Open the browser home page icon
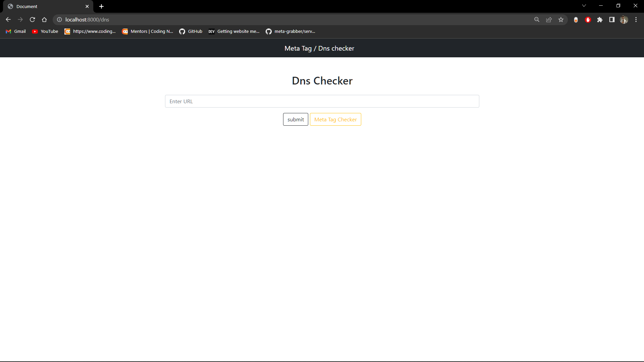The image size is (644, 362). coord(44,20)
